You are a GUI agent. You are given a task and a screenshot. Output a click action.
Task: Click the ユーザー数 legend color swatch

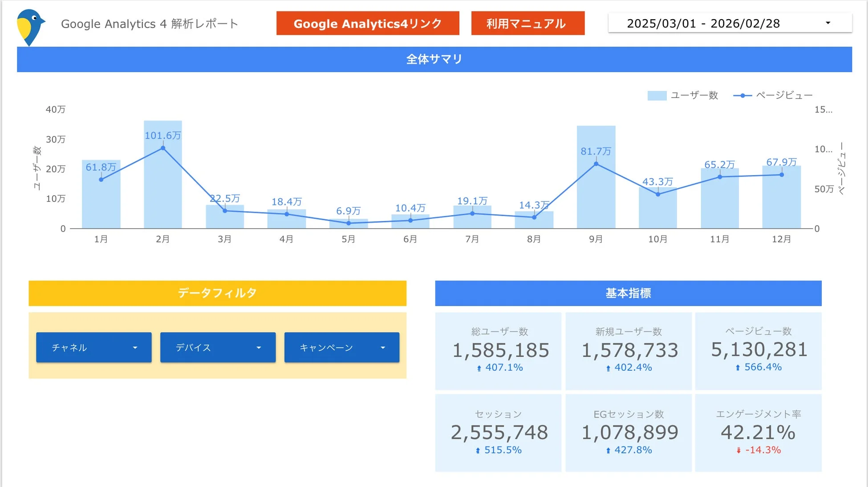pos(657,95)
